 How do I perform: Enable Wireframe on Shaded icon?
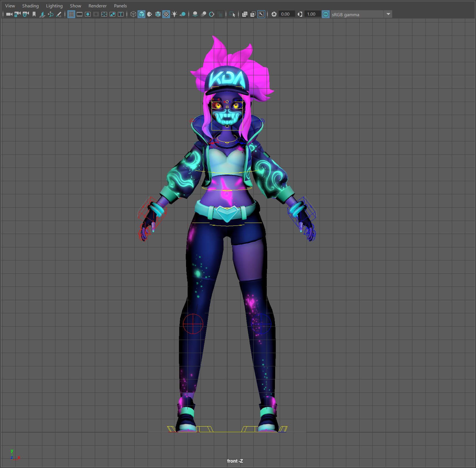pos(158,14)
